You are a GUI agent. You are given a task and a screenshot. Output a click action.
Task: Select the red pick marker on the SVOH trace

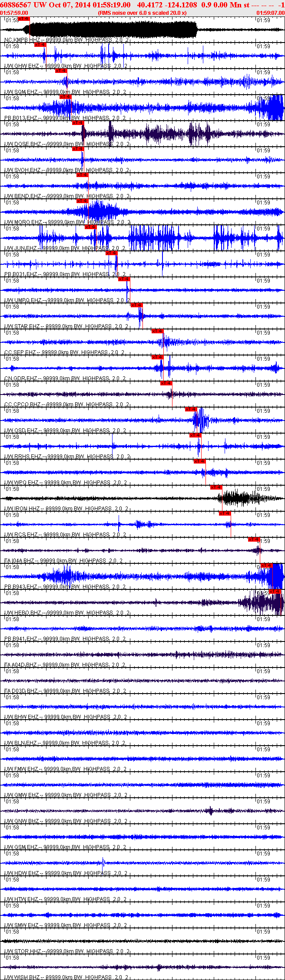click(78, 149)
